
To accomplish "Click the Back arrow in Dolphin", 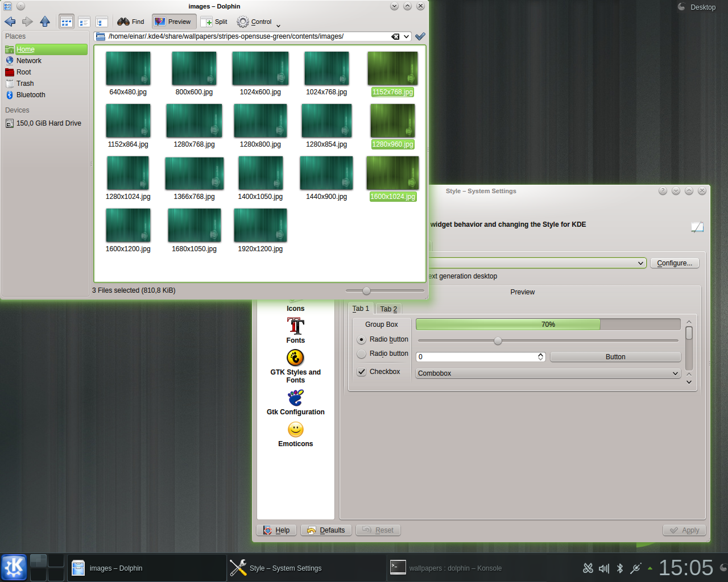I will [x=10, y=22].
